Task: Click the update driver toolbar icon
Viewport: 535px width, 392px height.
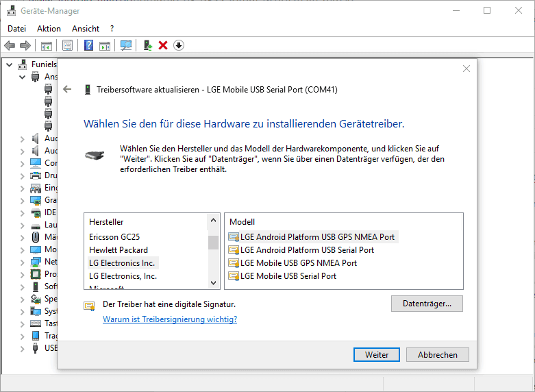Action: coord(147,45)
